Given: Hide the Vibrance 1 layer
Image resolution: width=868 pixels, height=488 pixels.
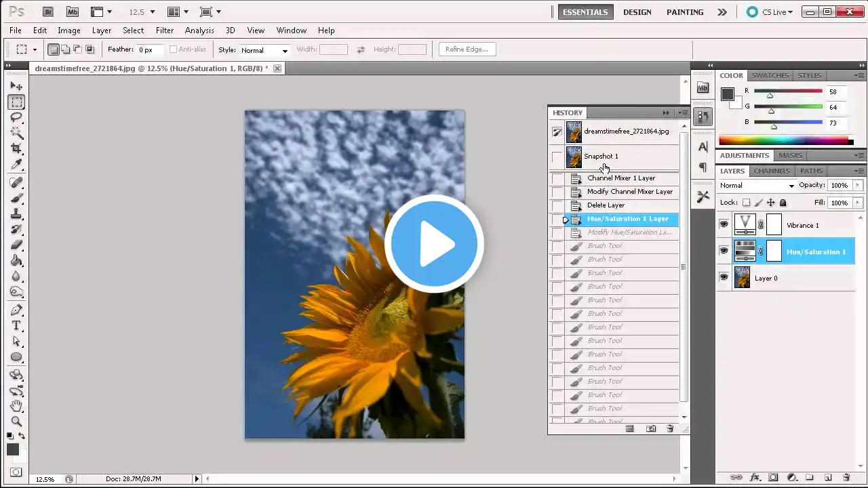Looking at the screenshot, I should pyautogui.click(x=724, y=225).
